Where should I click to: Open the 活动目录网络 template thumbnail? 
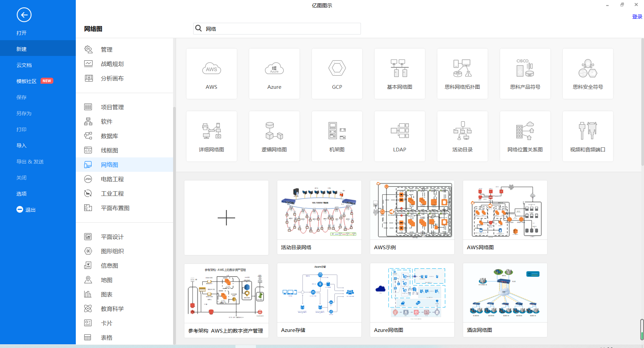pyautogui.click(x=319, y=218)
